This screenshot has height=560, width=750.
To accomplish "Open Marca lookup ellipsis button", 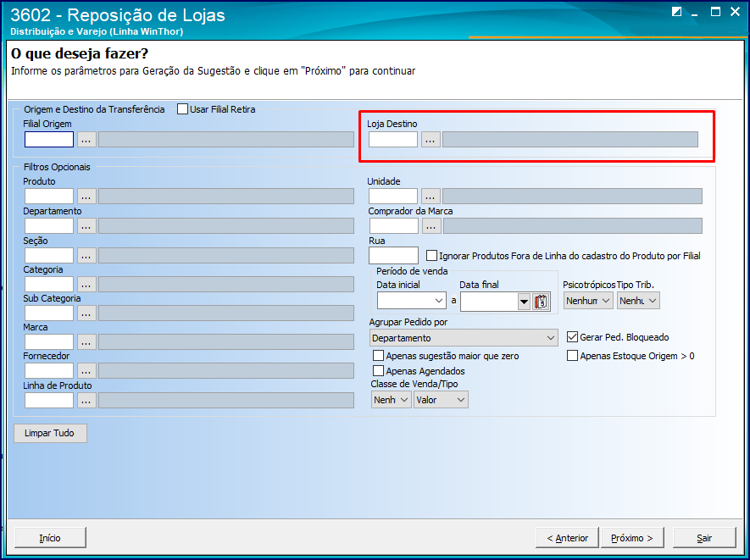I will click(86, 342).
